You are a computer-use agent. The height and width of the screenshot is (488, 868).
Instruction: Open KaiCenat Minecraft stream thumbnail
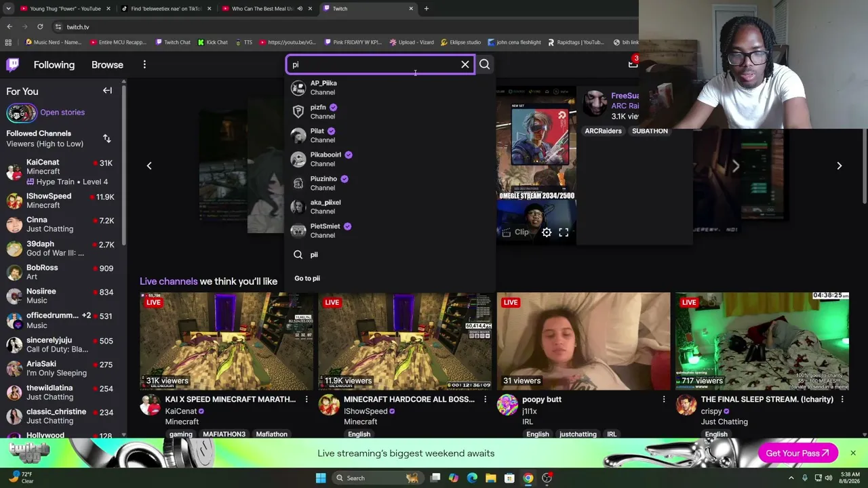click(x=226, y=342)
